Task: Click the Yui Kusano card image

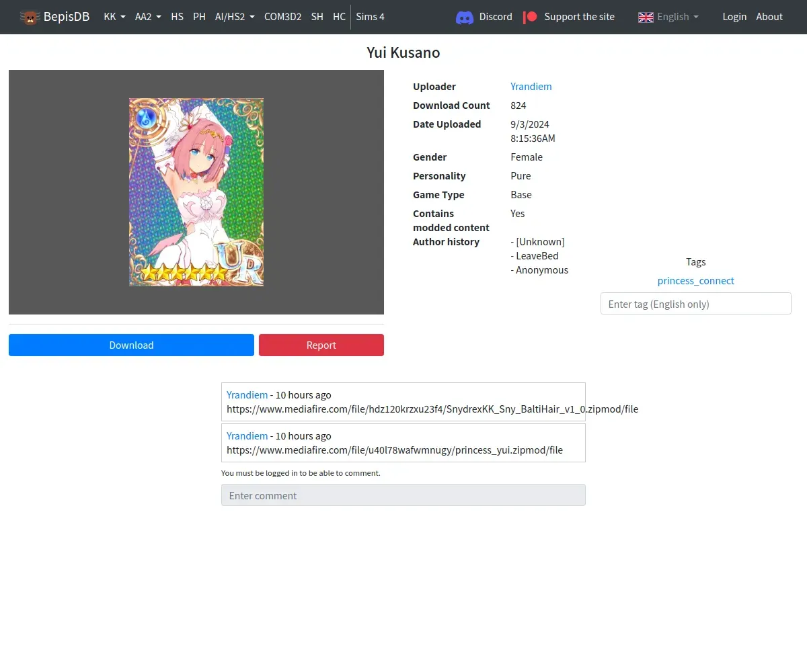Action: 196,192
